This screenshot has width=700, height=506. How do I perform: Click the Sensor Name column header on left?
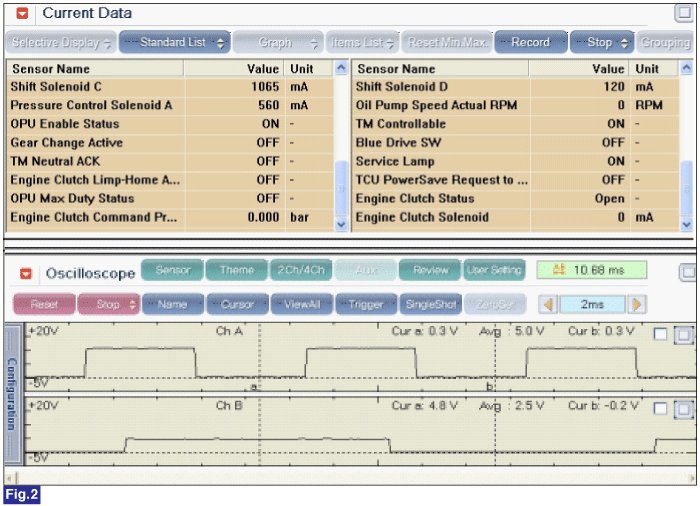pos(50,69)
